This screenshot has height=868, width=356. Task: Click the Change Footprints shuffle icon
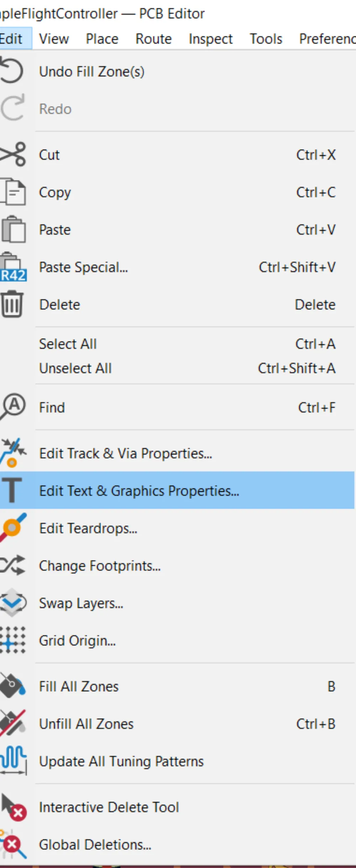pyautogui.click(x=12, y=565)
